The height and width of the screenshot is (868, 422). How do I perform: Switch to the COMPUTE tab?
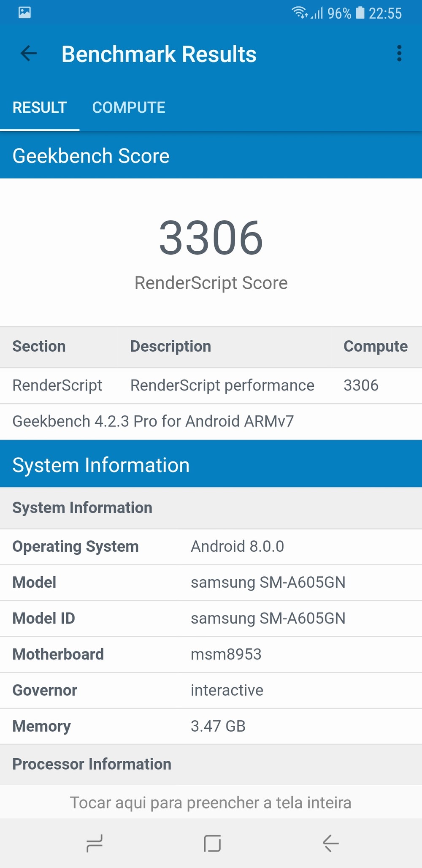[x=129, y=108]
